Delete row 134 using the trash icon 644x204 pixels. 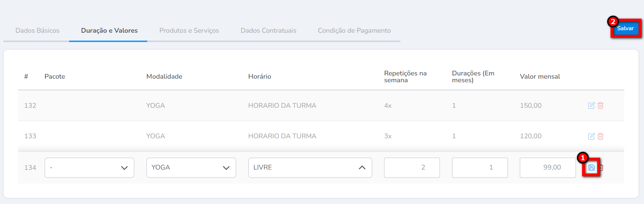click(602, 167)
